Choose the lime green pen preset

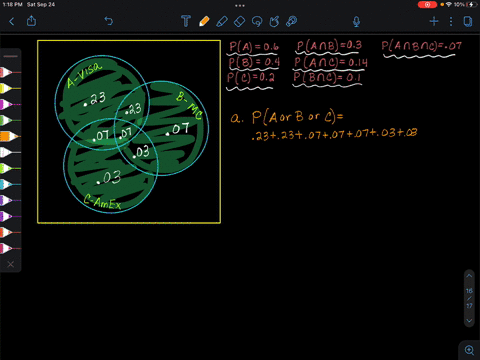[x=10, y=168]
